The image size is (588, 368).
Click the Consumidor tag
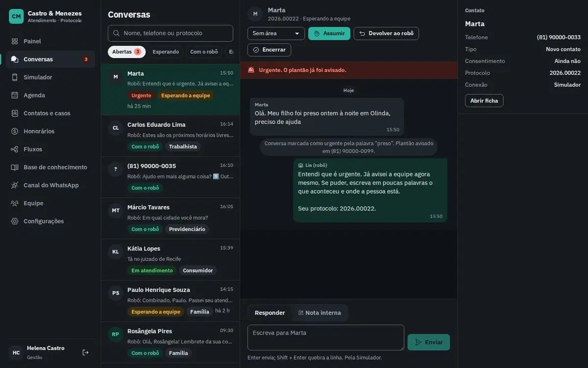point(198,270)
